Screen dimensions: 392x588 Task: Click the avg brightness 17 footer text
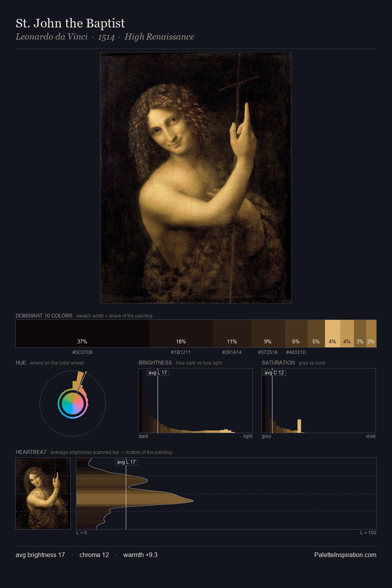click(40, 555)
